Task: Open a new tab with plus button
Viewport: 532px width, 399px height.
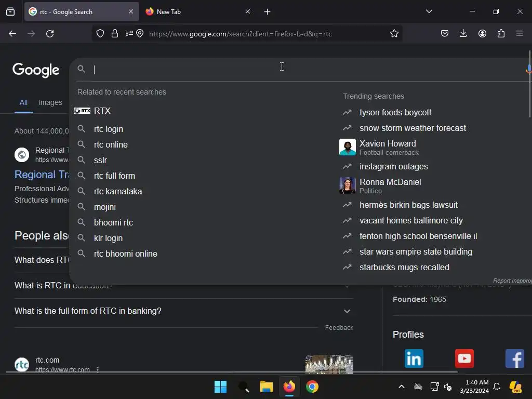Action: pos(268,12)
